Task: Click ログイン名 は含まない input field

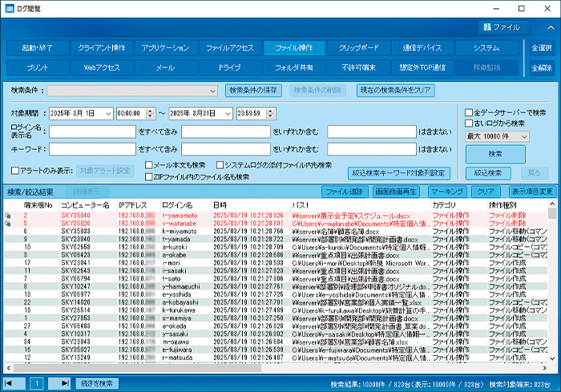Action: click(372, 131)
